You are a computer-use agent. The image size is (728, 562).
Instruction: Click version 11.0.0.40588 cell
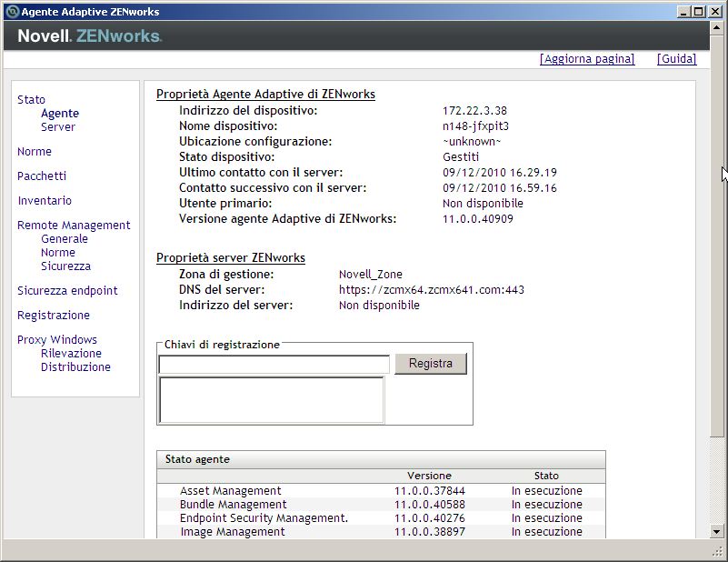[430, 505]
